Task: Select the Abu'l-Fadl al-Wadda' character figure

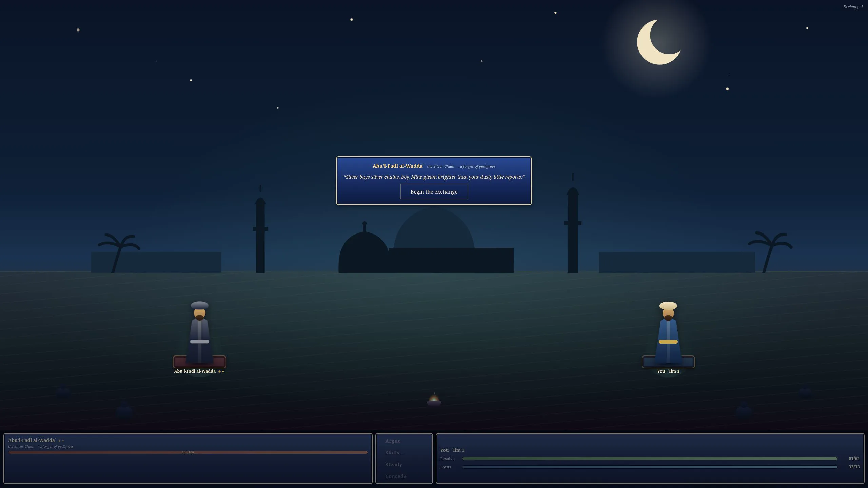Action: pos(199,332)
